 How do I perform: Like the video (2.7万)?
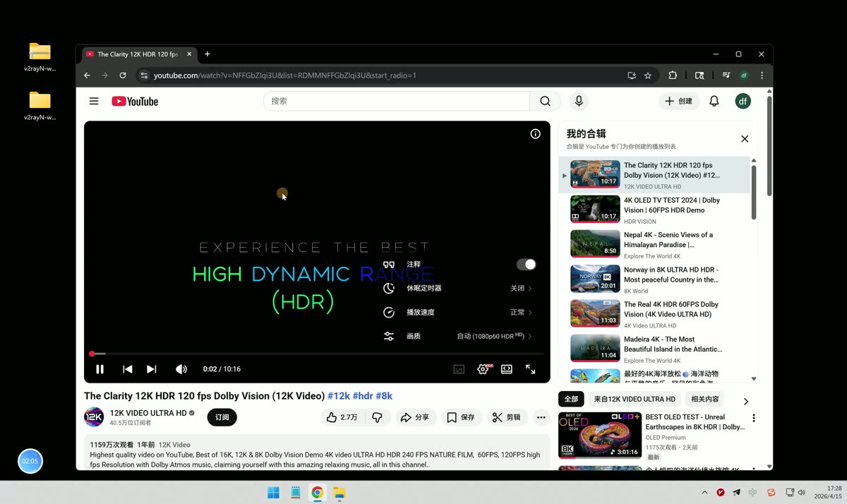point(342,417)
